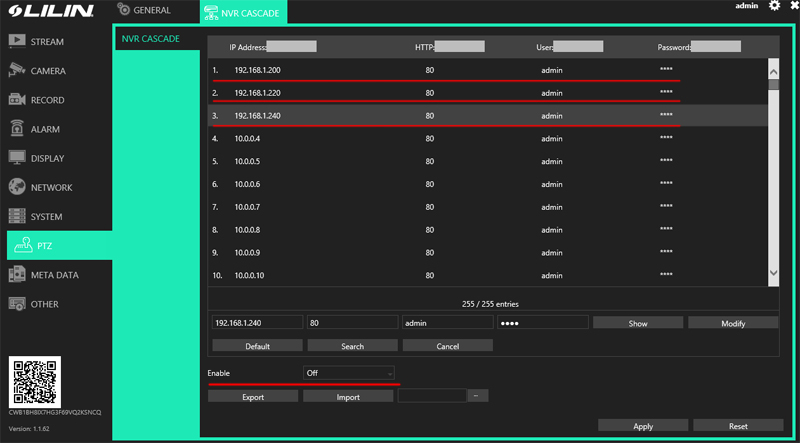Click the import file browse button

478,396
